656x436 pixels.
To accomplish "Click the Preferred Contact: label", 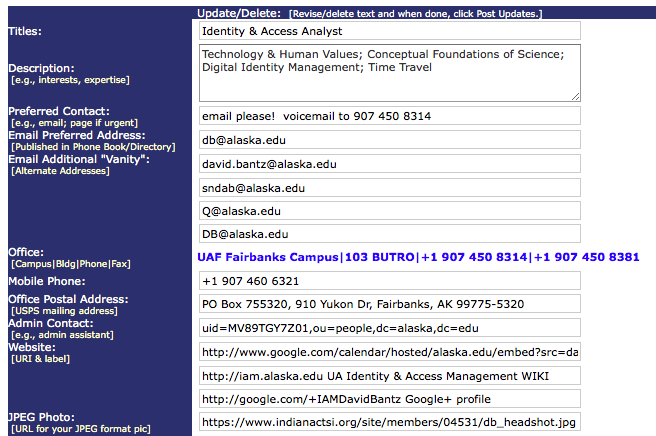I will tap(59, 111).
